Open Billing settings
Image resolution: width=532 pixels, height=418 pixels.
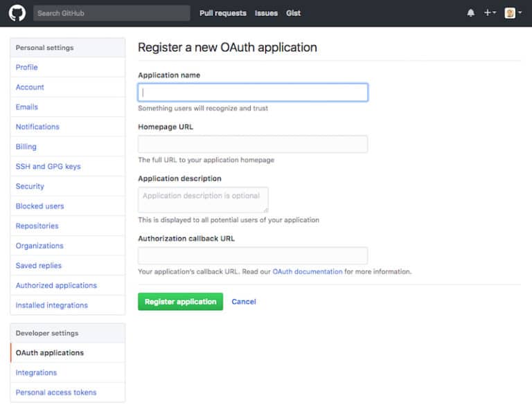pyautogui.click(x=68, y=147)
